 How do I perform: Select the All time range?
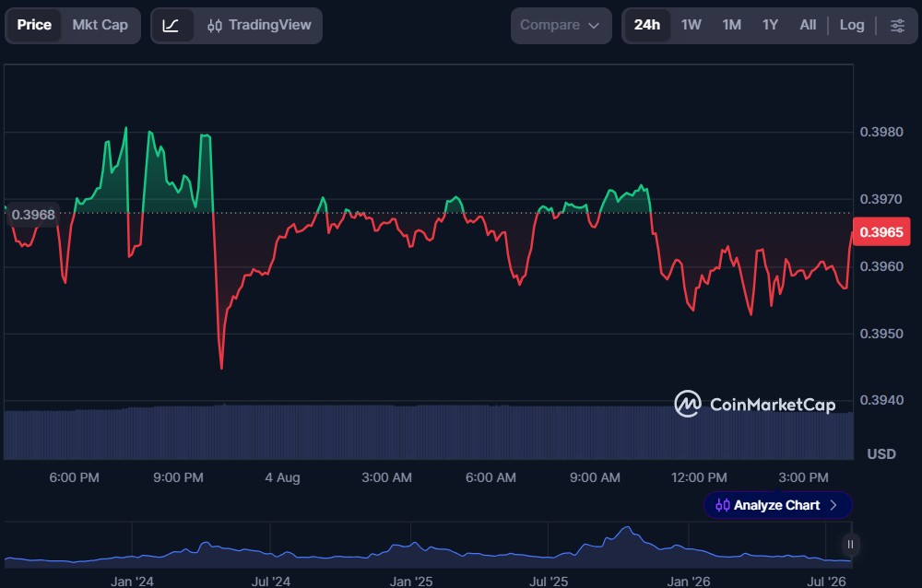pyautogui.click(x=808, y=25)
